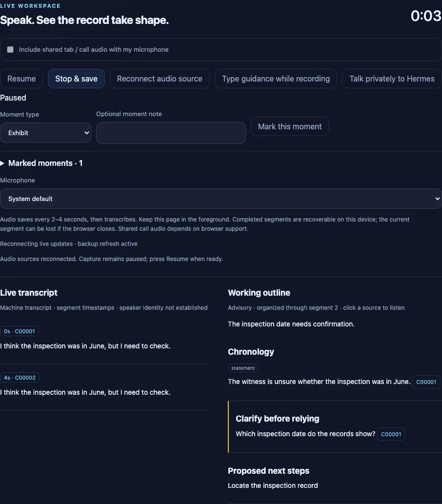The image size is (442, 504).
Task: Click the Working outline heading
Action: coord(259,293)
